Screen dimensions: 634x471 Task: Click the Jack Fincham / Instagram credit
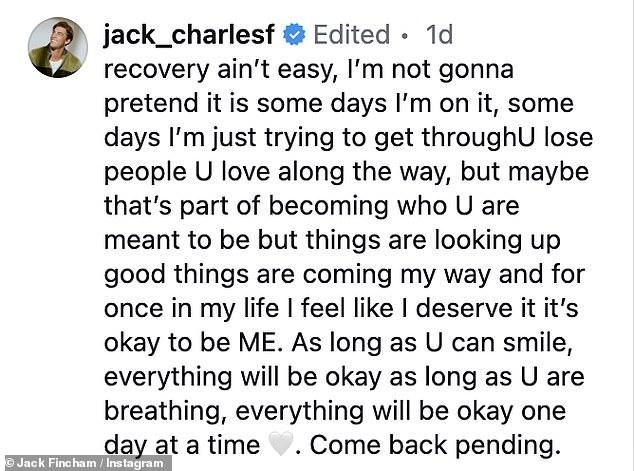(x=59, y=462)
